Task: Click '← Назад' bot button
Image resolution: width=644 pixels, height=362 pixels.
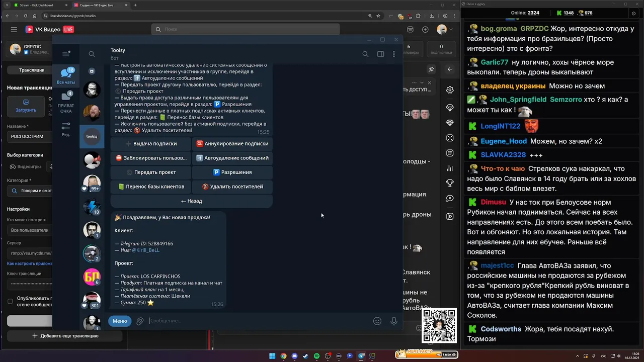Action: [191, 201]
